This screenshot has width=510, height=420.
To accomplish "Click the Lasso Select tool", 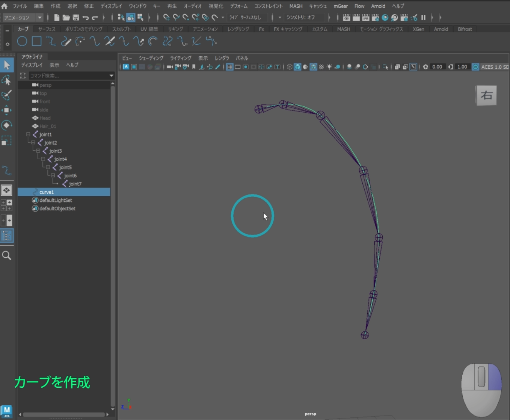I will (x=6, y=80).
